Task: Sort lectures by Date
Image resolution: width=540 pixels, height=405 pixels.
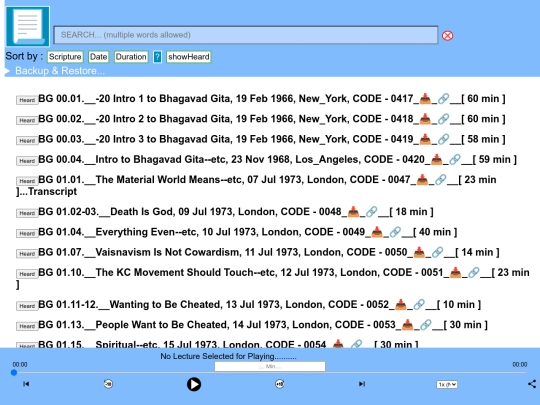Action: tap(98, 57)
